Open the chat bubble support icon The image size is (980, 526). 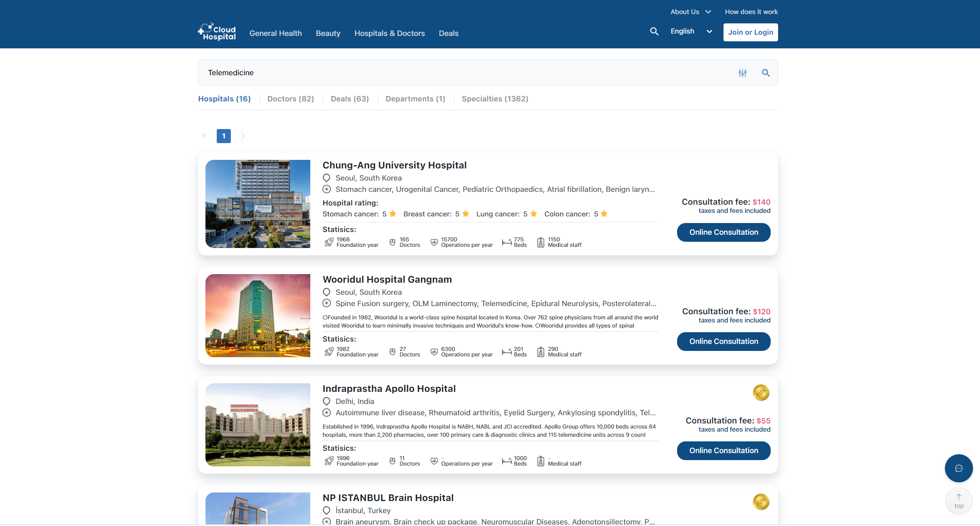[959, 468]
